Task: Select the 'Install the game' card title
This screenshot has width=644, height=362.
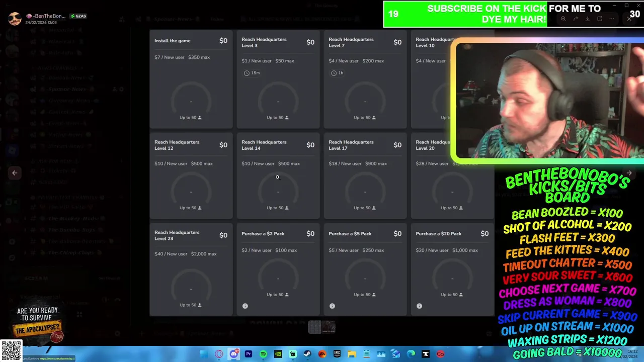Action: tap(173, 41)
